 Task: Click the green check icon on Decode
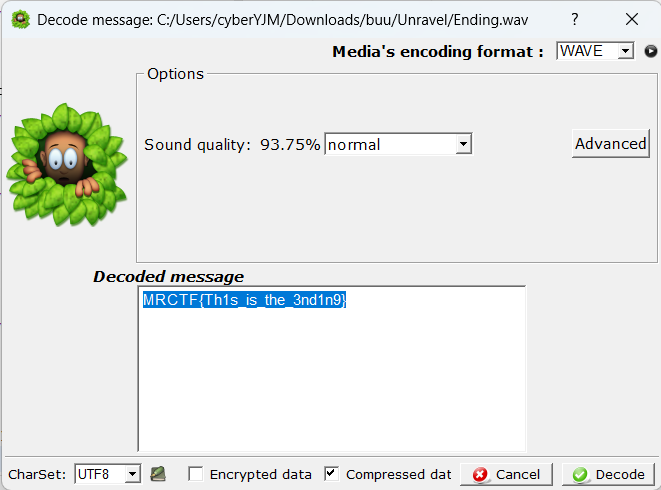[x=580, y=474]
